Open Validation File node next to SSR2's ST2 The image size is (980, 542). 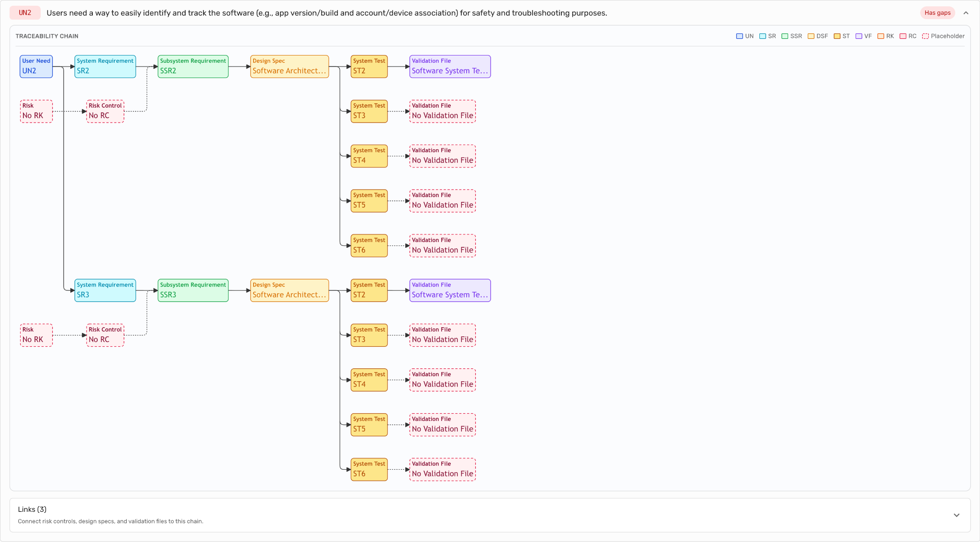(x=450, y=66)
